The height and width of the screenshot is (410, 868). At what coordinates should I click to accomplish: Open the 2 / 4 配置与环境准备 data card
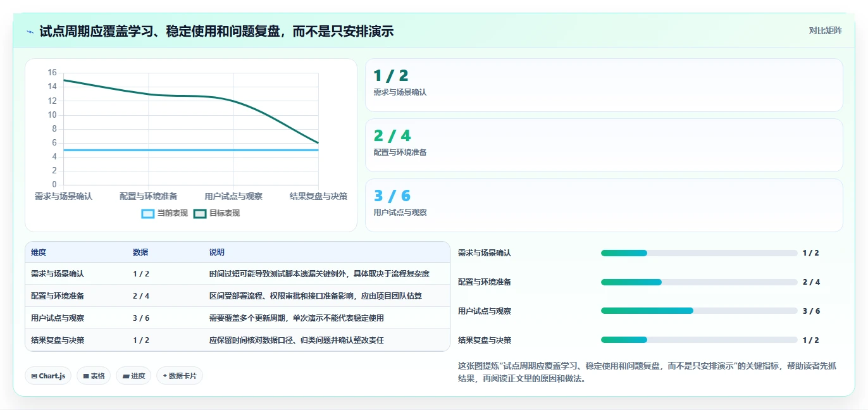[604, 145]
